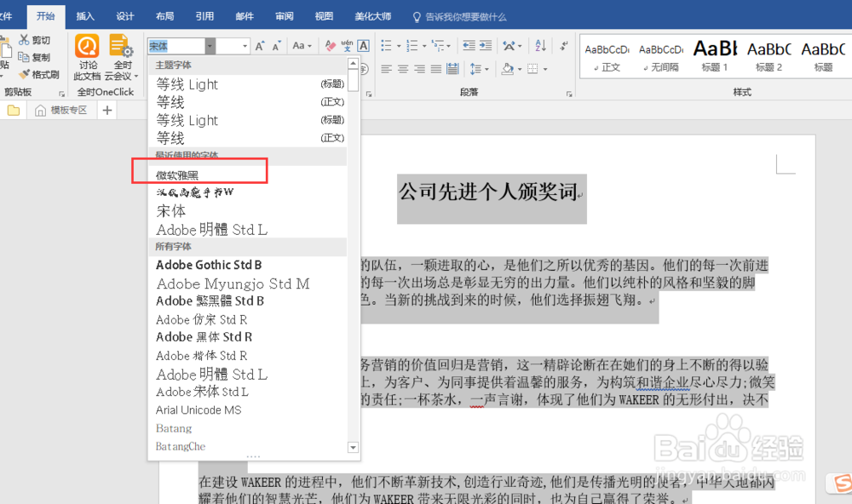Toggle bulleted list formatting

[x=388, y=44]
